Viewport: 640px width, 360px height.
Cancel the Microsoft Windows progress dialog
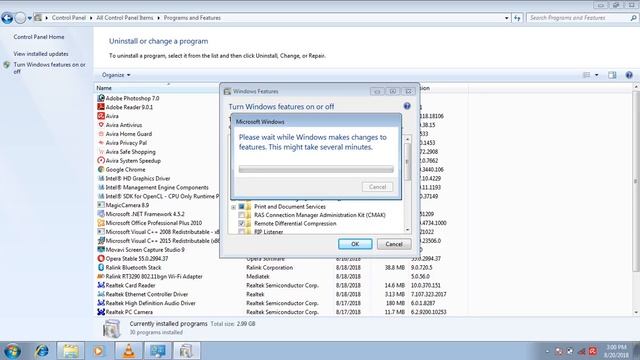[377, 187]
